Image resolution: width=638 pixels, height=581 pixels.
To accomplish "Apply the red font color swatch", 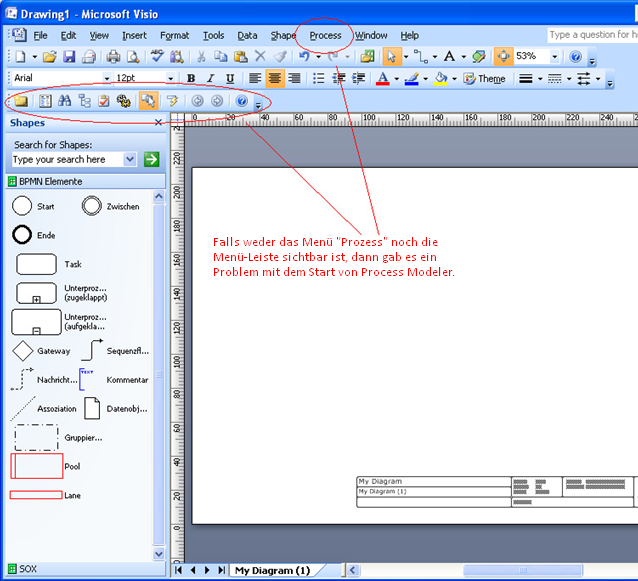I will coord(382,78).
